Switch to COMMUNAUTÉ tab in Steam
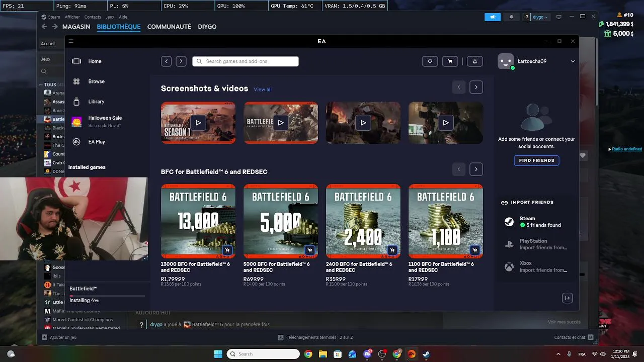This screenshot has height=362, width=644. pos(169,27)
